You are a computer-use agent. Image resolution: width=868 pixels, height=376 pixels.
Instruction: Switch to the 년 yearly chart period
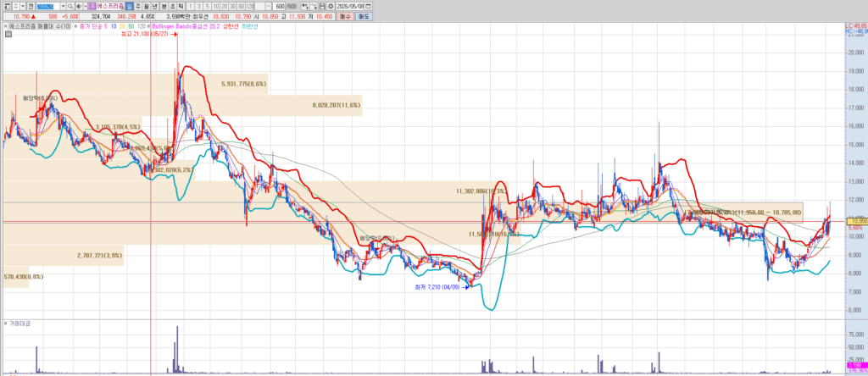(154, 6)
